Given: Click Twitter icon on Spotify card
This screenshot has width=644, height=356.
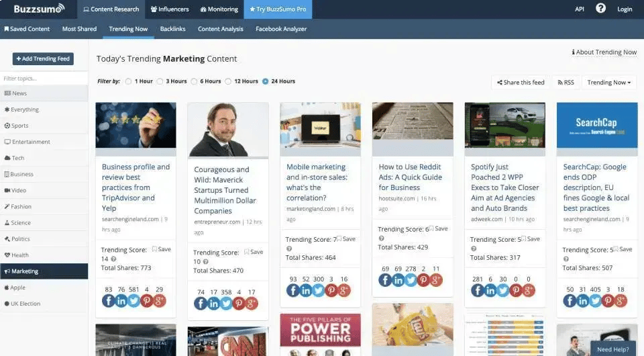Looking at the screenshot, I should point(502,291).
